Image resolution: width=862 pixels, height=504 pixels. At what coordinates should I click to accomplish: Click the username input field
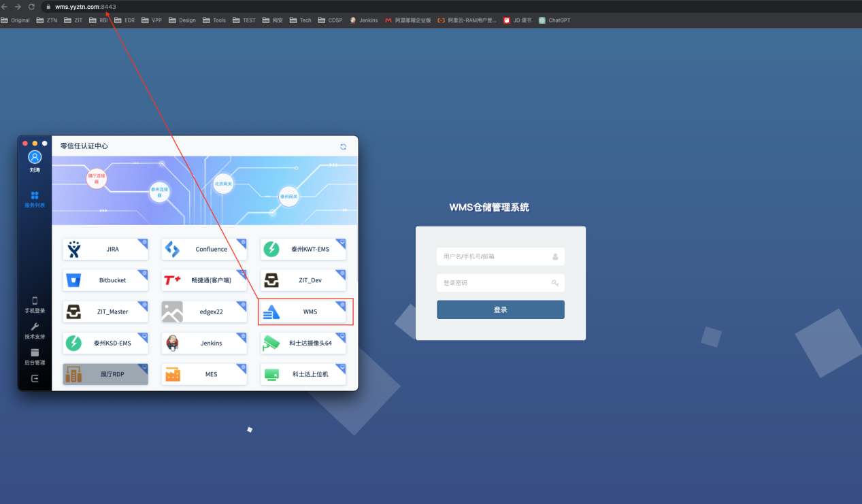tap(500, 256)
